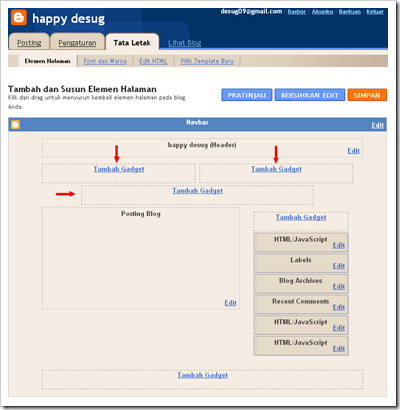Click the happy desug blog title
The image size is (400, 410).
pyautogui.click(x=68, y=19)
